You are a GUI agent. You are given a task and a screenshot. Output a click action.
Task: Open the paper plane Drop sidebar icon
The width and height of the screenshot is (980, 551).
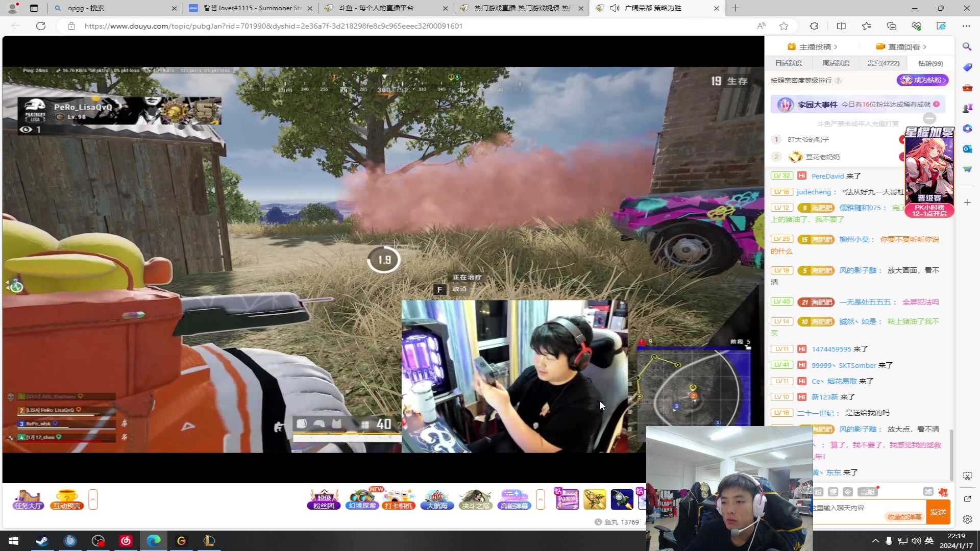tap(967, 169)
